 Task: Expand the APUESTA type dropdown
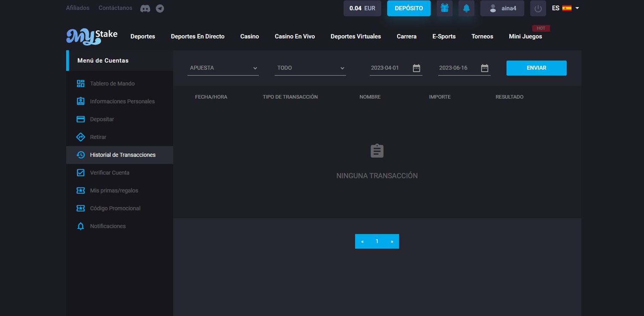point(223,68)
